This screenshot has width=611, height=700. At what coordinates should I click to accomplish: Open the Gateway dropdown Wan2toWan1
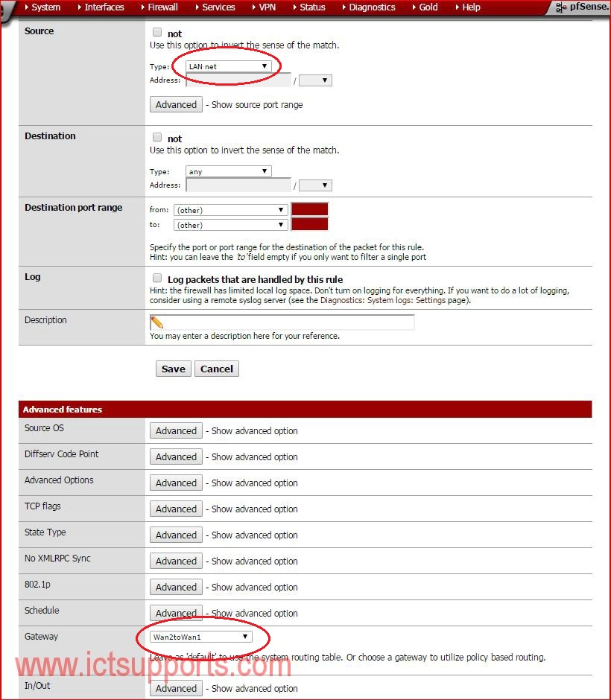(x=201, y=637)
